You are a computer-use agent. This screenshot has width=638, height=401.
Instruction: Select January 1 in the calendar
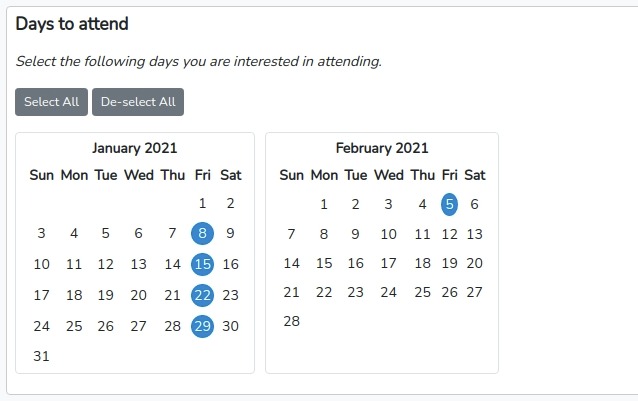coord(203,203)
